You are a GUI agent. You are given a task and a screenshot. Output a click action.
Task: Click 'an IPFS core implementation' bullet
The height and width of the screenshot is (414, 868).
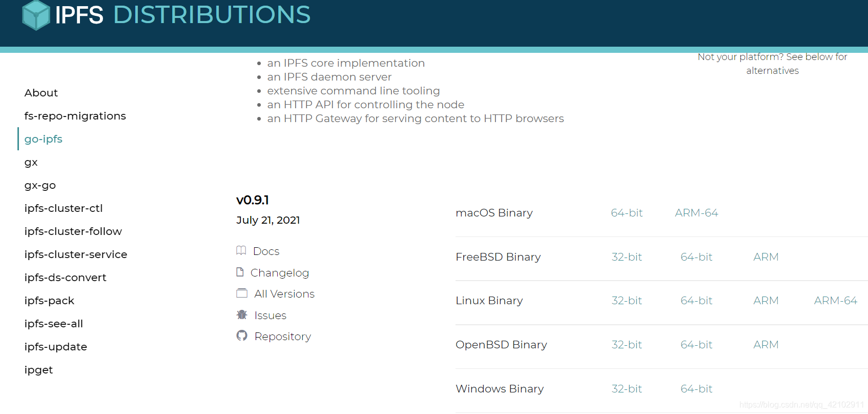click(346, 63)
